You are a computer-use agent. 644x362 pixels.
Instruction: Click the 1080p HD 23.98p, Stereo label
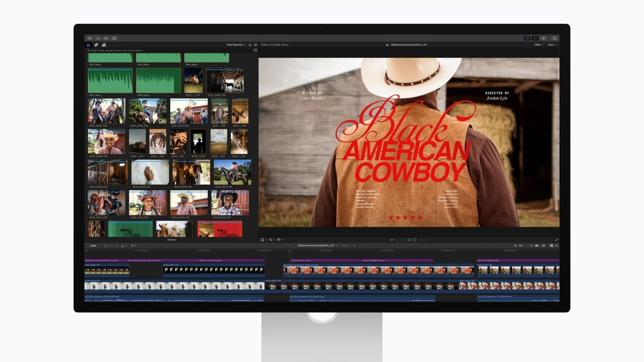click(275, 45)
